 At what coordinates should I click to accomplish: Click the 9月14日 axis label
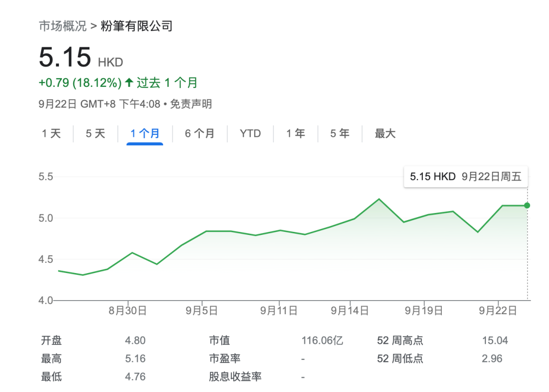tap(350, 310)
